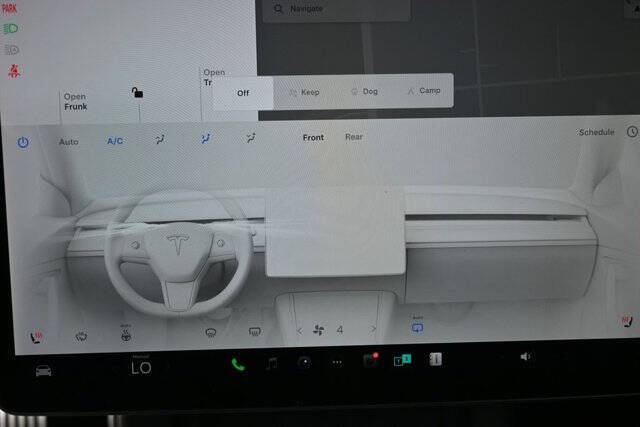Screen dimensions: 640x427
Task: Toggle the climate power button
Action: [23, 142]
